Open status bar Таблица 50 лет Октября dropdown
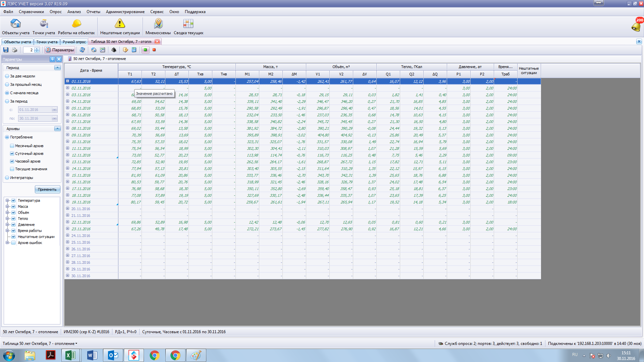 point(40,344)
